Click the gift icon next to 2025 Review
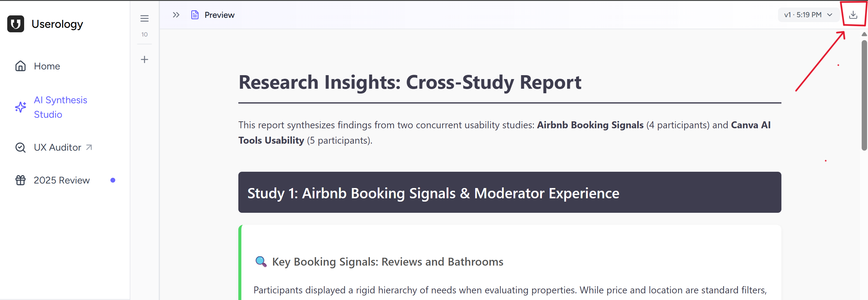Image resolution: width=868 pixels, height=300 pixels. 20,180
